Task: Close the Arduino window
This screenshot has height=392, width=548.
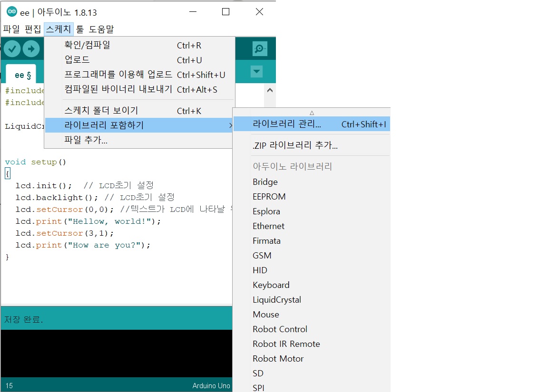Action: pyautogui.click(x=259, y=12)
